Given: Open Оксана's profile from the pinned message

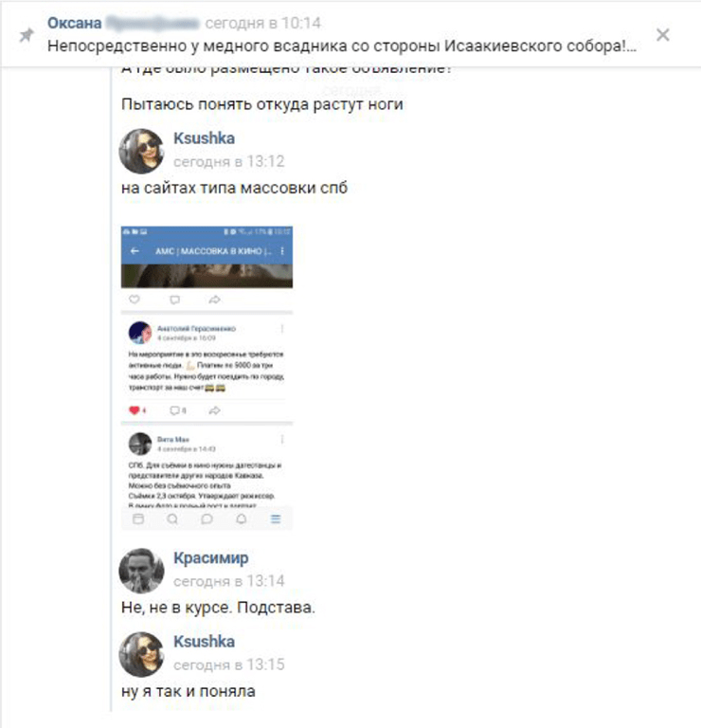Looking at the screenshot, I should (x=74, y=23).
